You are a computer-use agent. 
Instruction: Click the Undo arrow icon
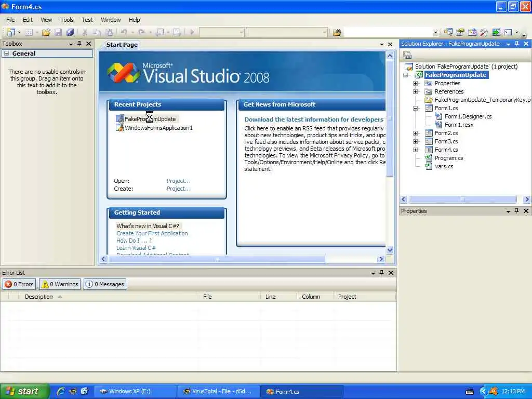pos(124,32)
